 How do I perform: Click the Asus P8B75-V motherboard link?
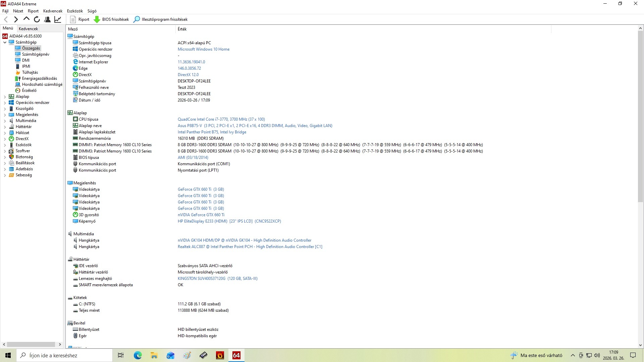tap(190, 126)
